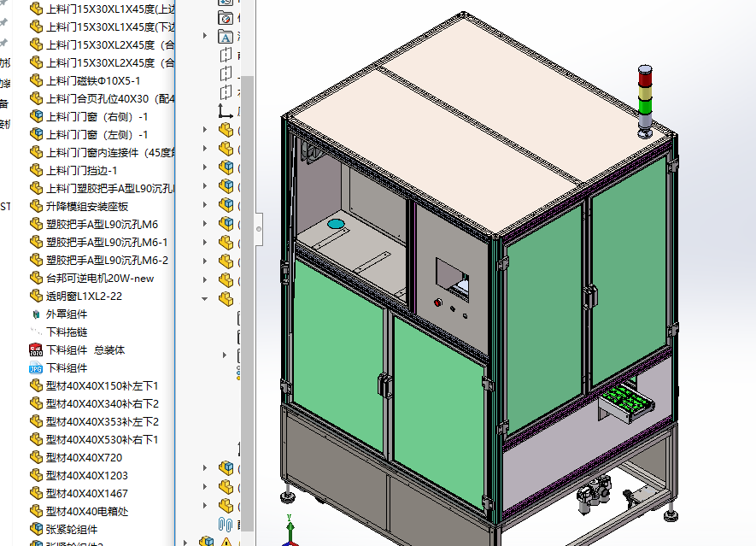
Task: Select the warning triangle icon at the tree bottom
Action: pos(226,542)
